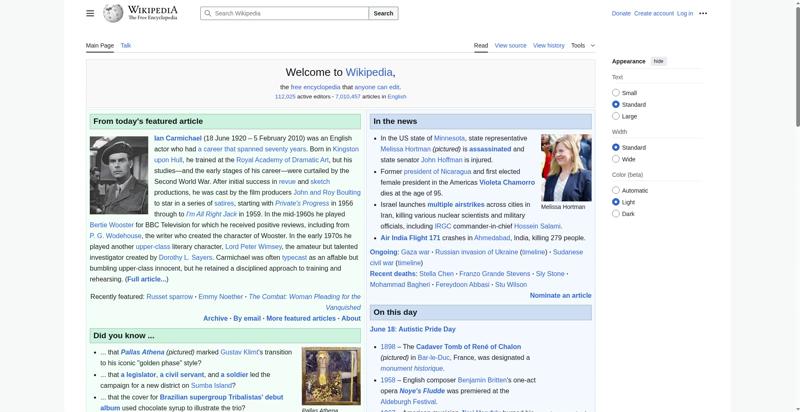Click the Full article link
Screen dimensions: 800x412
[x=146, y=279]
